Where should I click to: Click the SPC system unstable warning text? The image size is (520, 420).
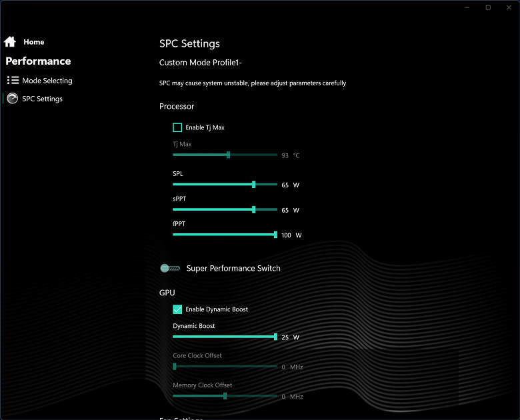tap(253, 83)
